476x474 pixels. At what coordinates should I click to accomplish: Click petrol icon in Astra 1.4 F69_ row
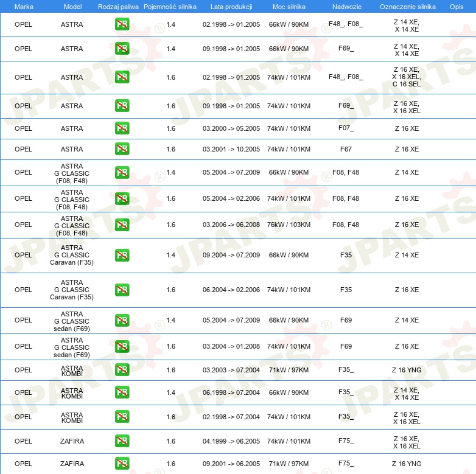[122, 49]
